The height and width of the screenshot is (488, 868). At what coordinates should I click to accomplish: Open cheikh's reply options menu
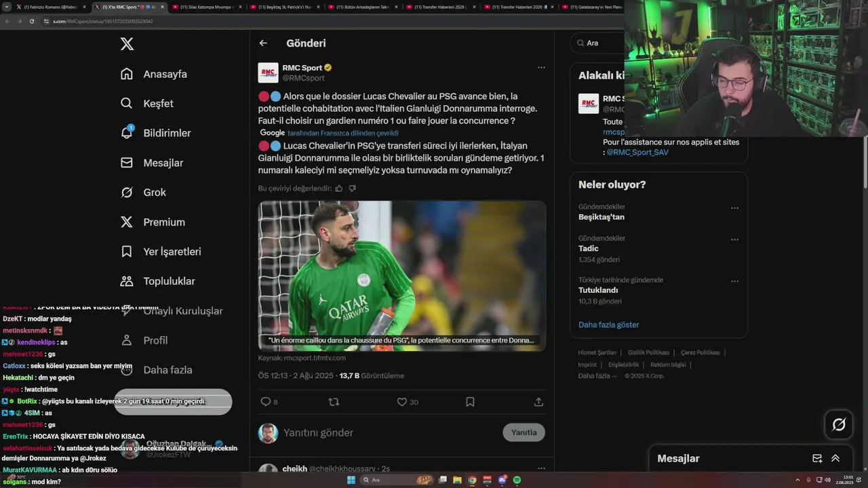pyautogui.click(x=541, y=468)
